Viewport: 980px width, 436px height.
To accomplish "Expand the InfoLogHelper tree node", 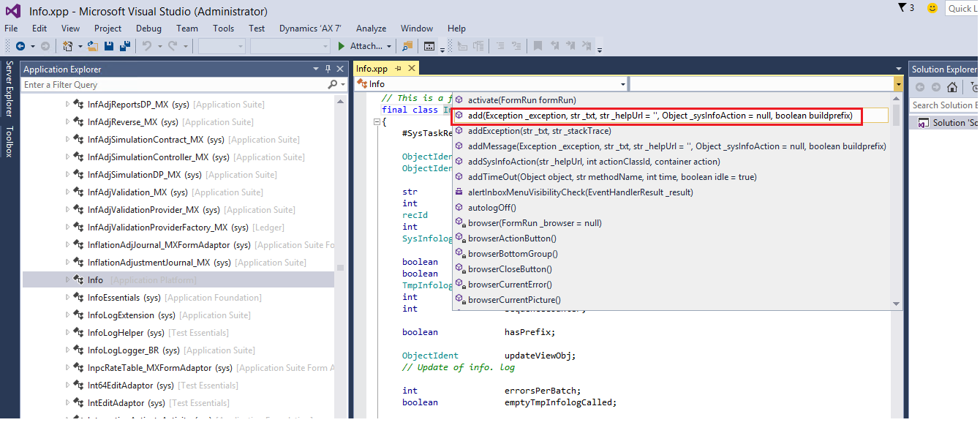I will click(x=68, y=332).
